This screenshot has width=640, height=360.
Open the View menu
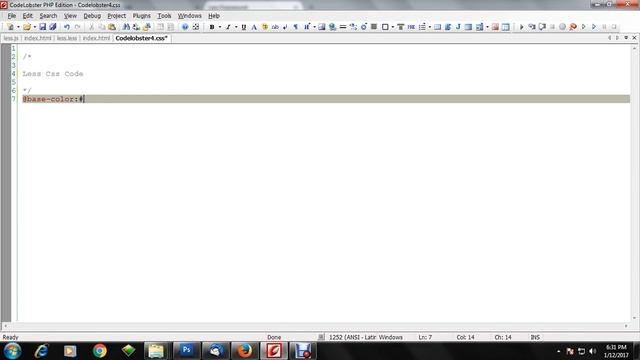(x=70, y=16)
